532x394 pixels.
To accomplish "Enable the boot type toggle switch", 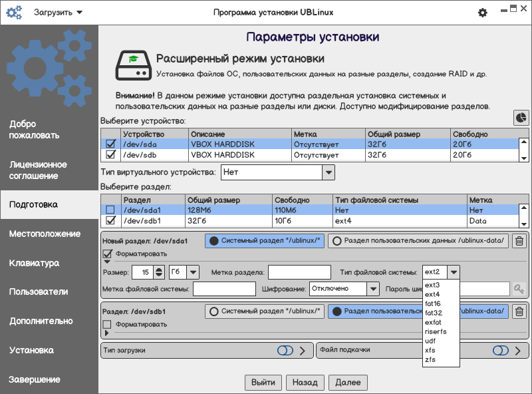I will (285, 350).
